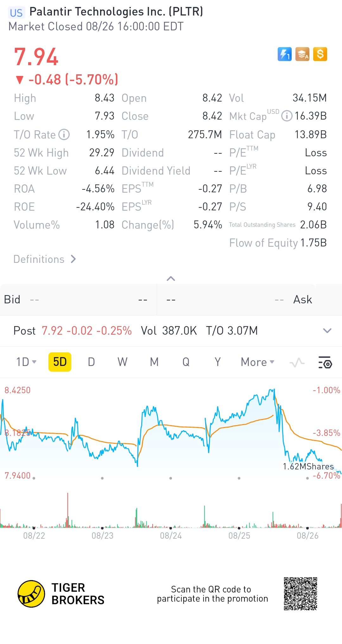Tap the QR code image
The image size is (342, 644).
301,594
